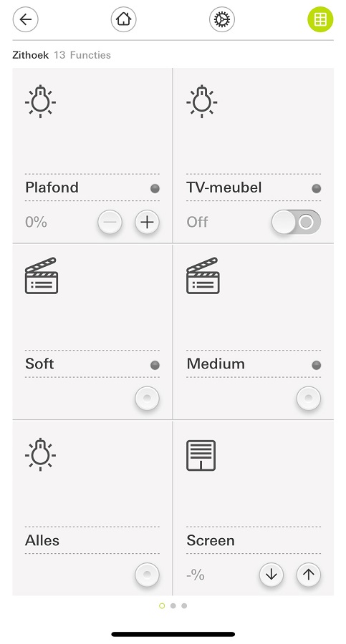
Task: Open the home screen icon
Action: pyautogui.click(x=123, y=19)
